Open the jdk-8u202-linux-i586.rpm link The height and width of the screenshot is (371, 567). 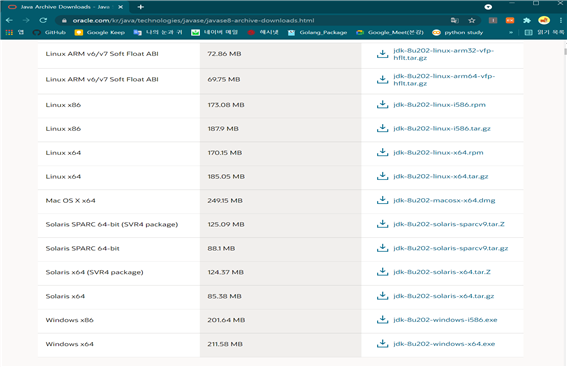click(439, 105)
